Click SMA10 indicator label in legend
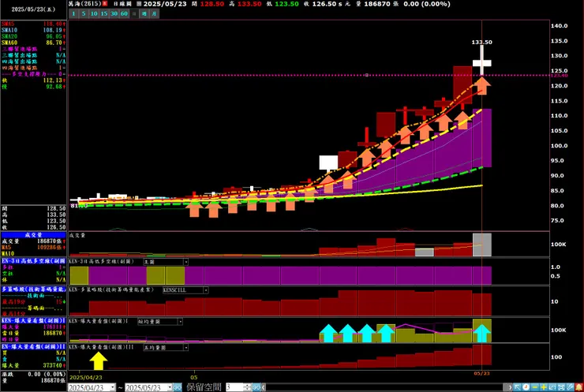Screen dimensions: 584x392 coord(9,30)
